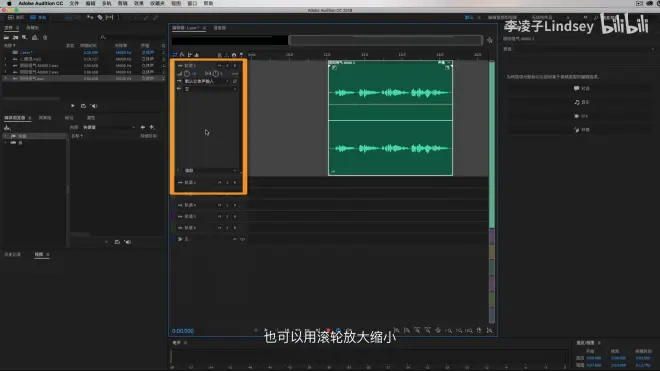Select the Slip tool in toolbar

109,17
